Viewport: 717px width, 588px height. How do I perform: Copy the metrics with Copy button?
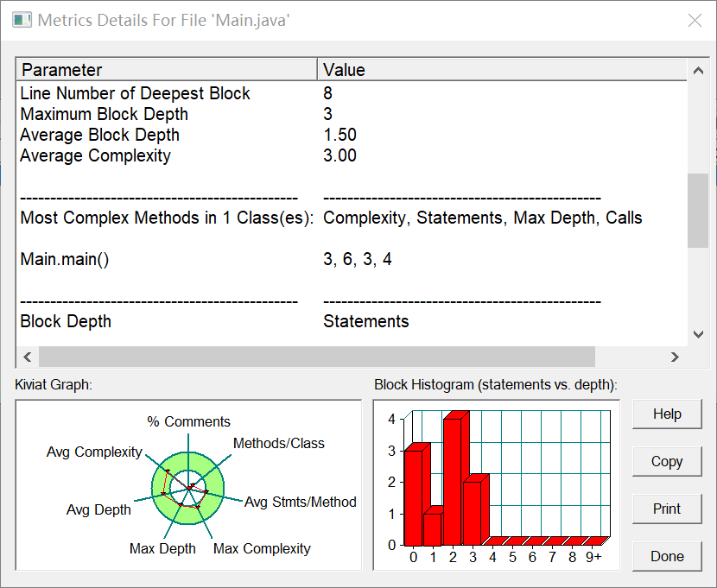pos(667,461)
